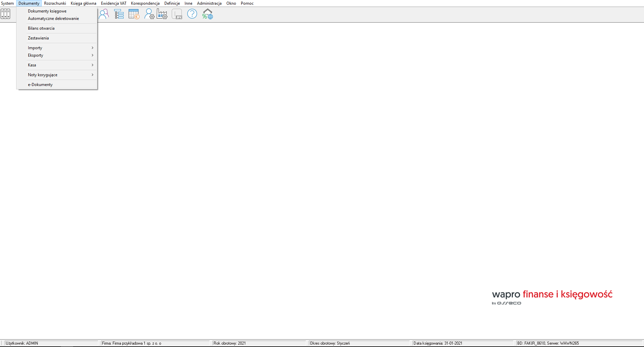Viewport: 644px width, 347px height.
Task: Open the Rozrachunki menu
Action: (55, 3)
